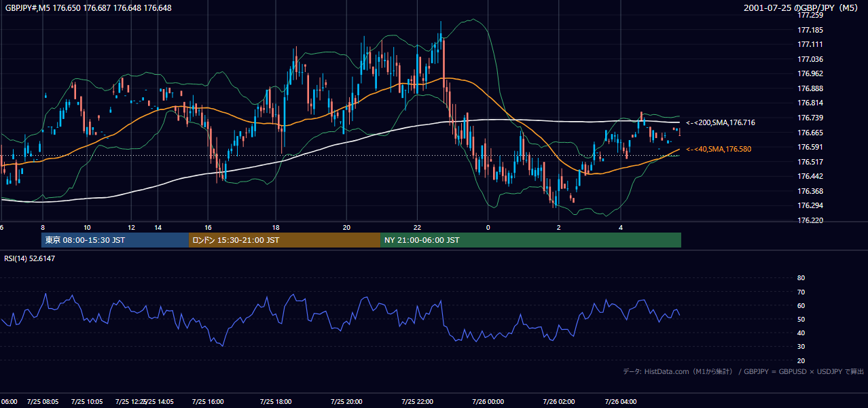This screenshot has width=868, height=408.
Task: Click price axis value 176.888
Action: [x=810, y=88]
